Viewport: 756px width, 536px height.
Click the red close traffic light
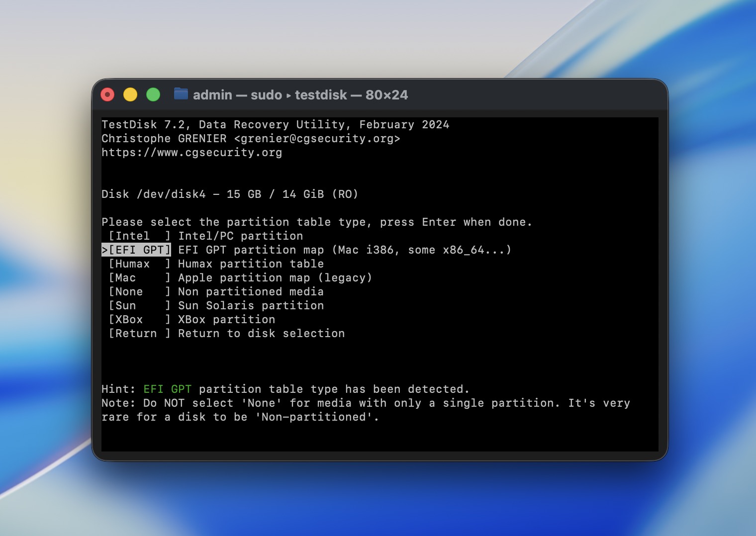pos(107,94)
